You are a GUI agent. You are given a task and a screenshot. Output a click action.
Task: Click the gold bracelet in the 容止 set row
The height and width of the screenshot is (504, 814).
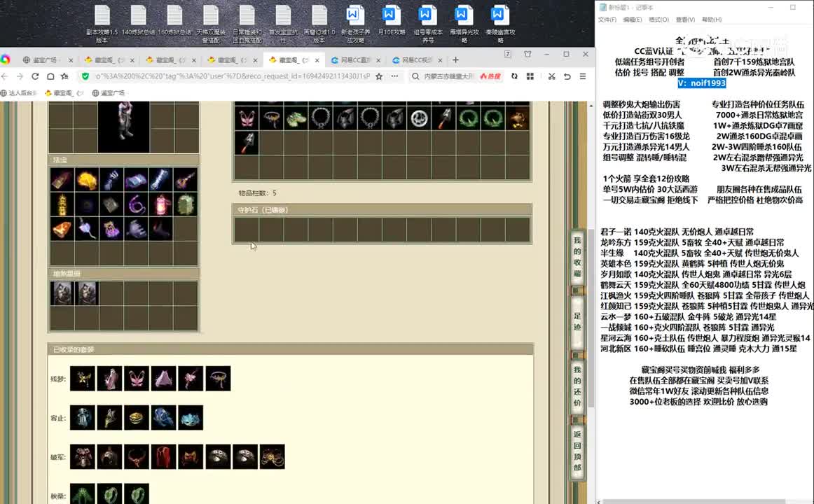click(137, 417)
